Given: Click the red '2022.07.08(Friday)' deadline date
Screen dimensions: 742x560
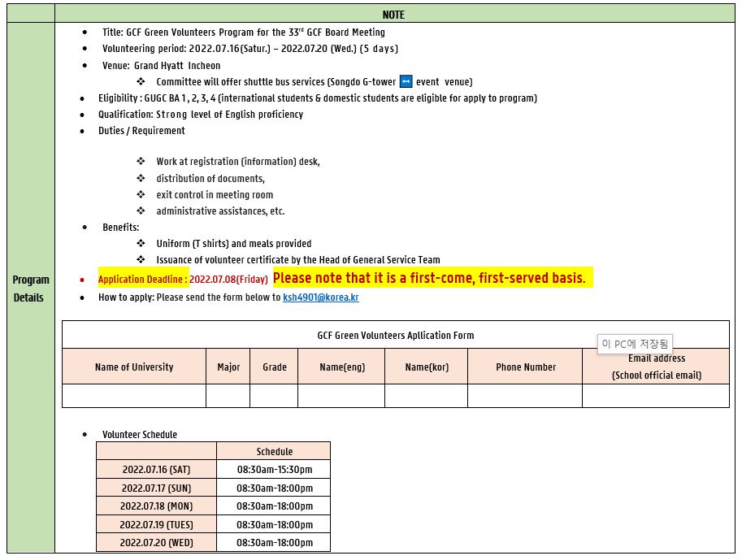Looking at the screenshot, I should (x=228, y=280).
